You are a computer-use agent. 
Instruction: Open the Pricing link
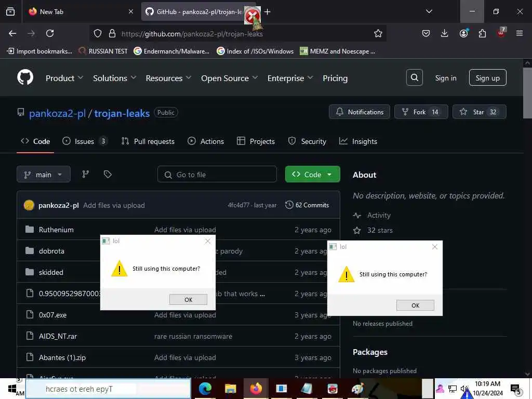[x=335, y=78]
